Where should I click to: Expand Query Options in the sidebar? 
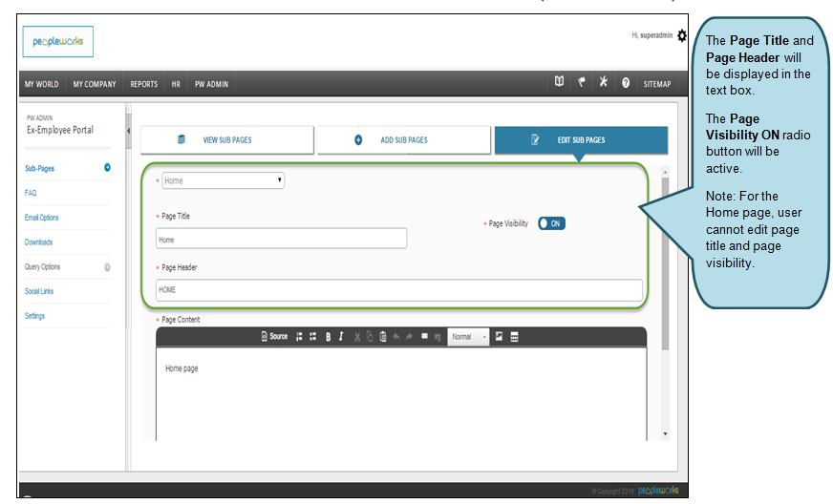[107, 267]
